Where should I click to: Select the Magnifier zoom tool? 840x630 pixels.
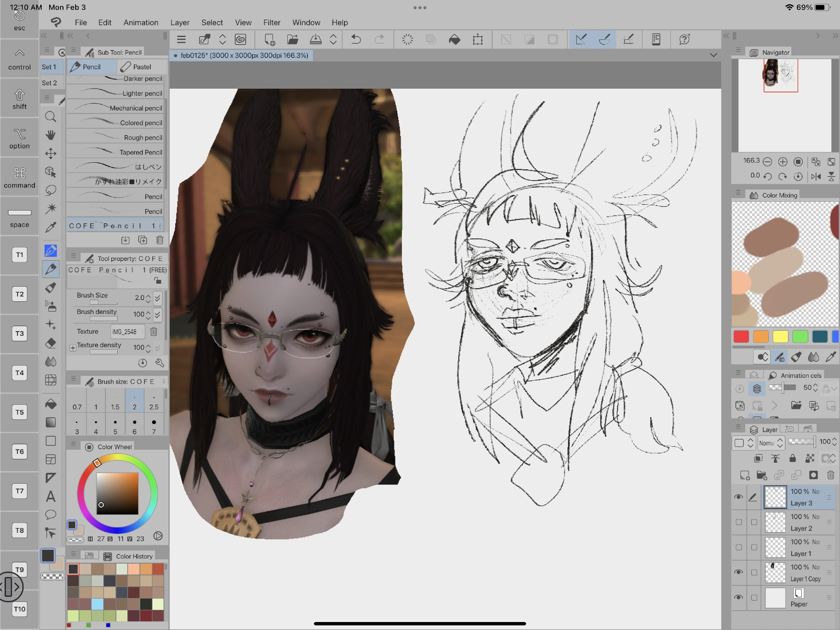pyautogui.click(x=50, y=116)
